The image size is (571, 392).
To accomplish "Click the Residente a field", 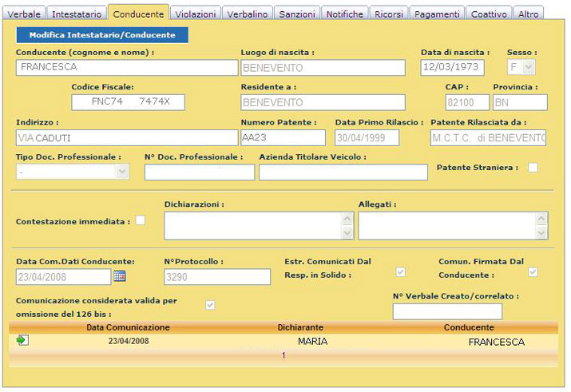I will coord(323,102).
